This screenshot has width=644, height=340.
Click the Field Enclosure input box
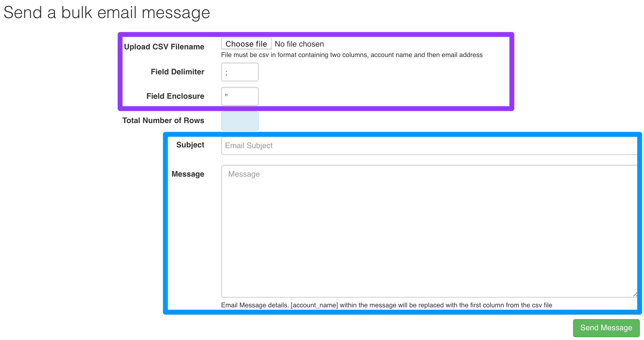[240, 96]
